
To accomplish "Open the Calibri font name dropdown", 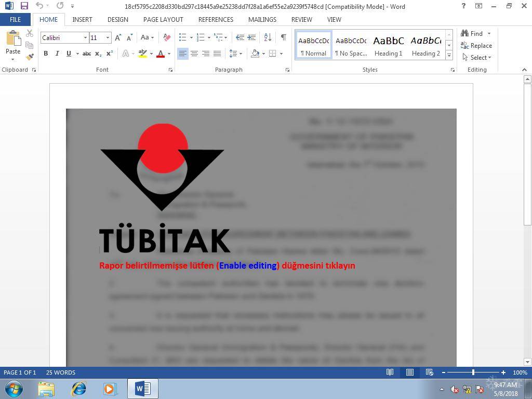I will (x=86, y=37).
